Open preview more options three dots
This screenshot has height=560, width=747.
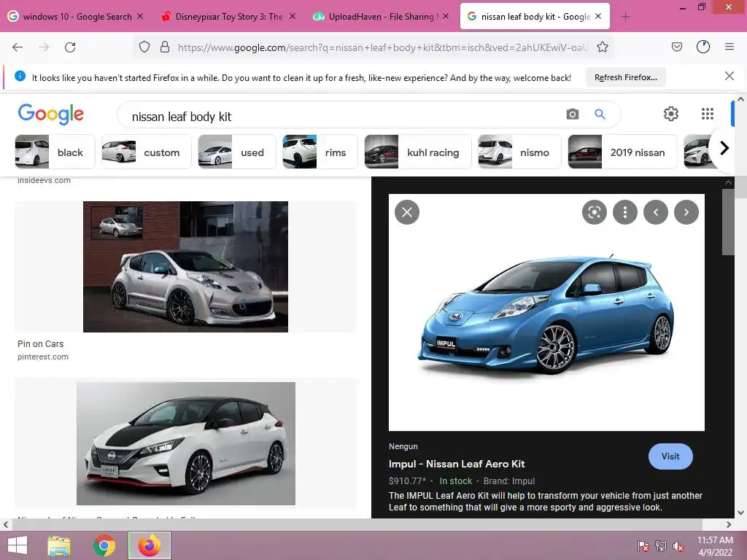625,212
